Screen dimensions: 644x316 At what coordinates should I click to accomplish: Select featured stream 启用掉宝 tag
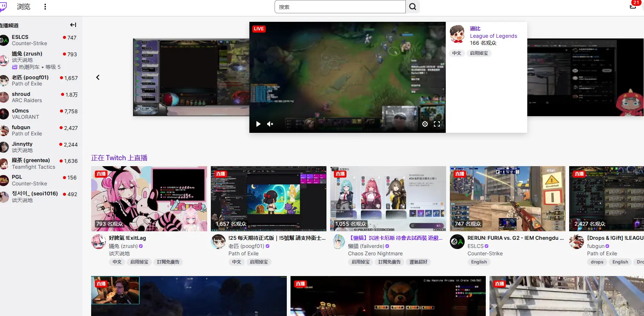pos(479,53)
